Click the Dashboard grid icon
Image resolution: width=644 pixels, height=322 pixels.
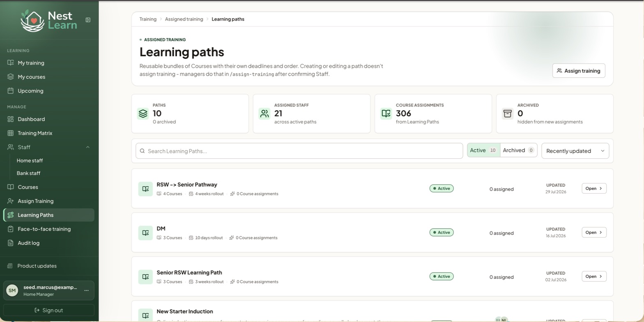11,119
